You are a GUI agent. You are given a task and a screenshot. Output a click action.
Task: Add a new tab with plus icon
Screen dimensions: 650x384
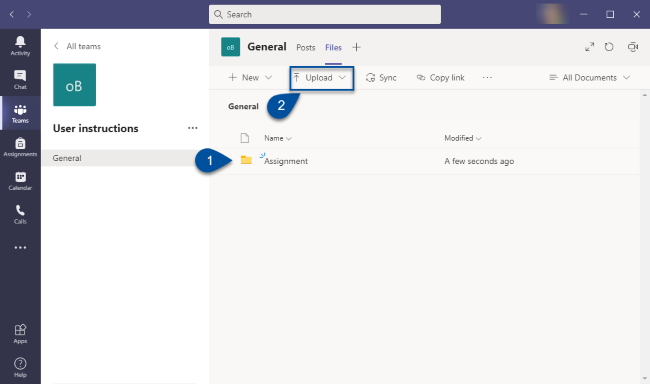coord(356,47)
